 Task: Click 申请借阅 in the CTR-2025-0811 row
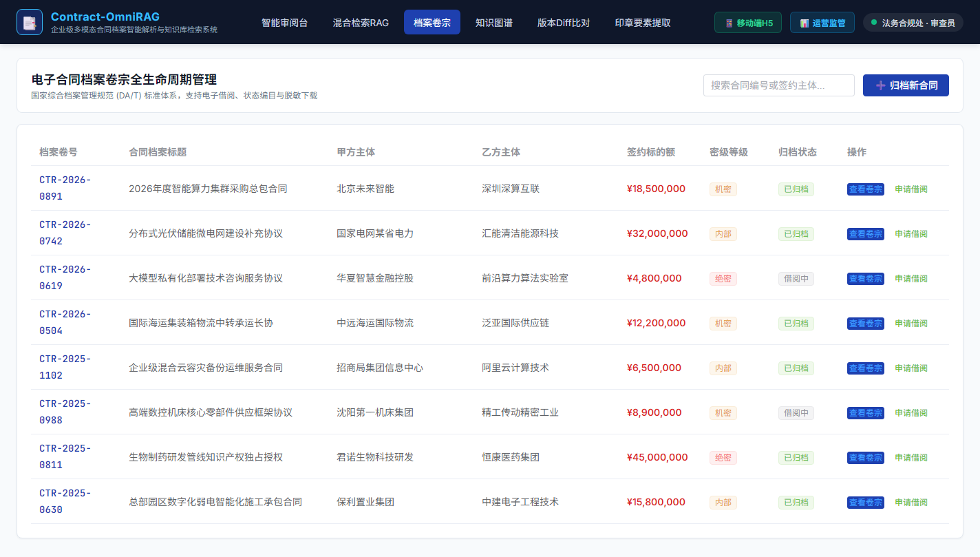[911, 457]
